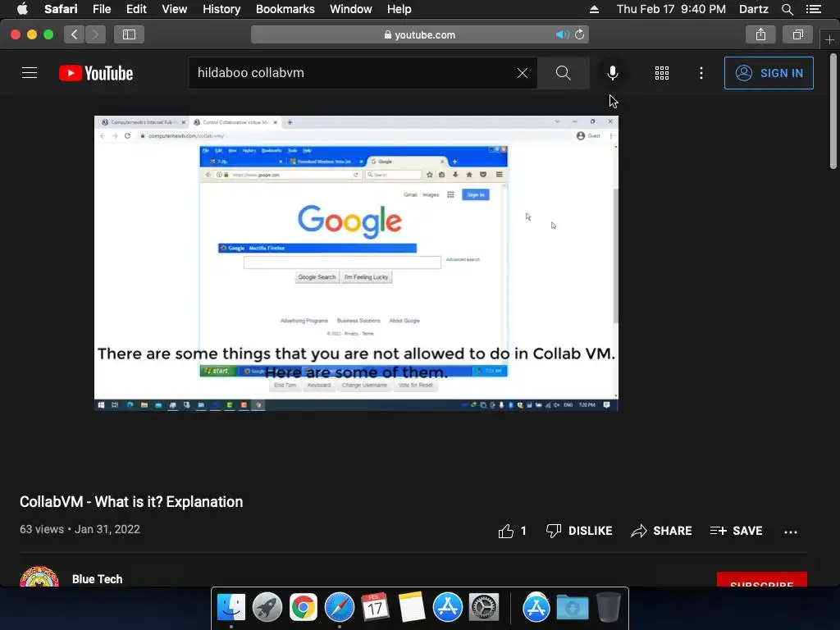Viewport: 840px width, 630px height.
Task: Subscribe to the Blue Tech channel
Action: coord(762,580)
